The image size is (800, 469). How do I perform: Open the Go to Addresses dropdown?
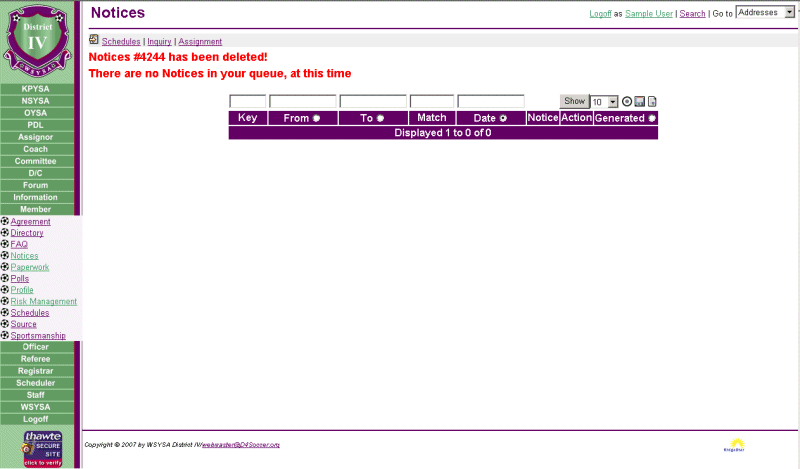pyautogui.click(x=765, y=12)
